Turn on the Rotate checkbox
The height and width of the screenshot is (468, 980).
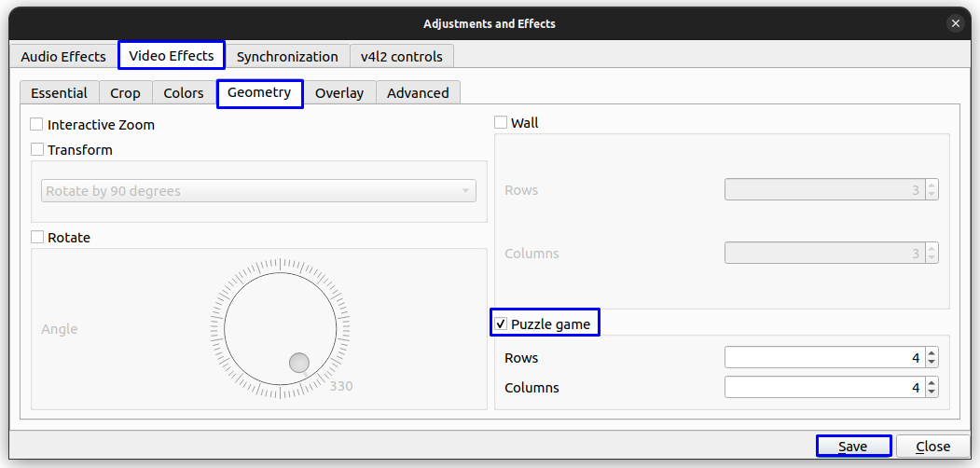(37, 238)
